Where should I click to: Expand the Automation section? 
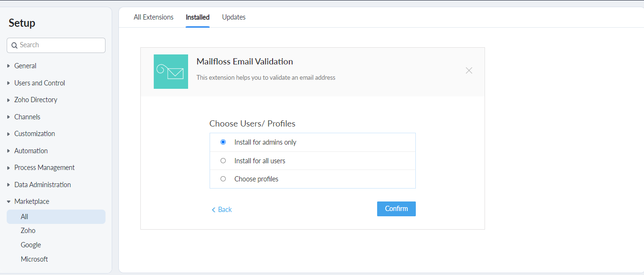point(31,151)
